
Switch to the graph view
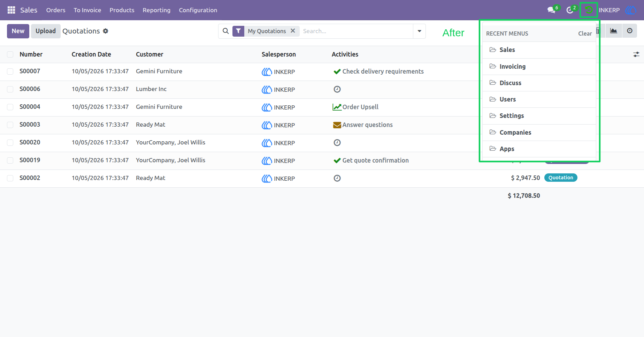(x=614, y=31)
